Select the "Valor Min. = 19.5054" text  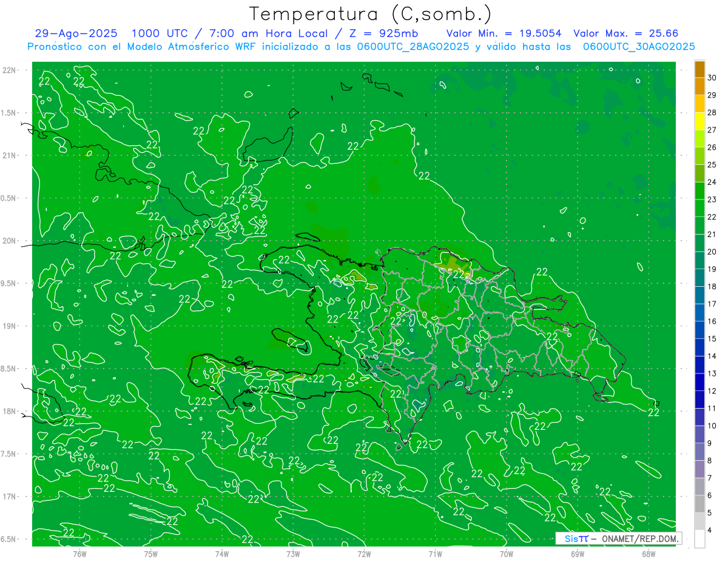click(x=504, y=33)
